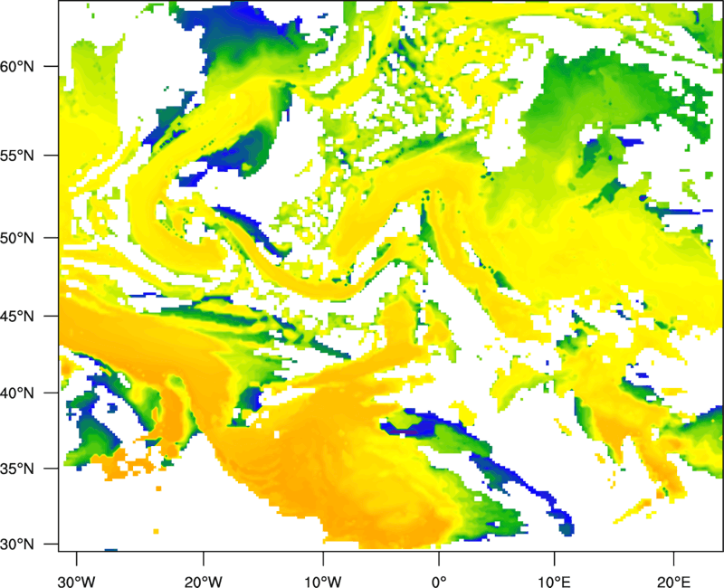Viewport: 724px width, 588px height.
Task: Click the 35°N latitude label
Action: [x=17, y=469]
